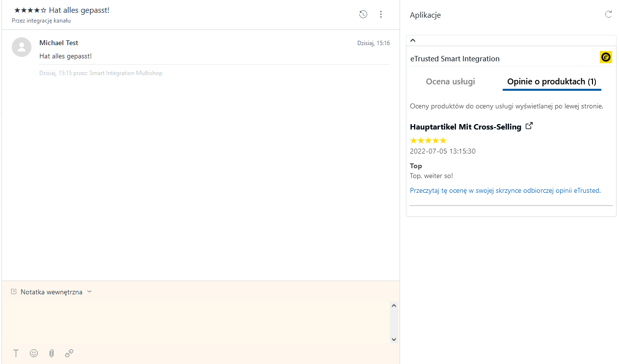
Task: Click Michael Test's avatar
Action: click(22, 47)
